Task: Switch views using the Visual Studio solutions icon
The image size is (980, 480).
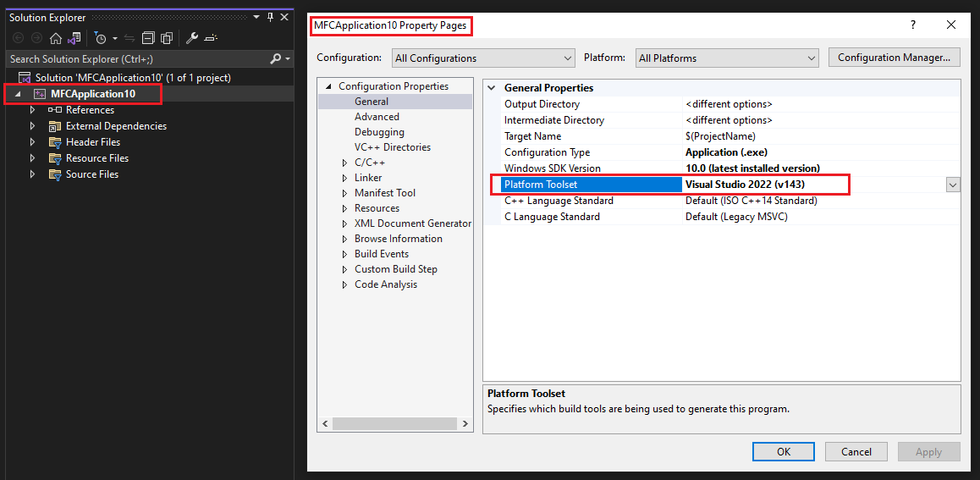Action: (x=74, y=39)
